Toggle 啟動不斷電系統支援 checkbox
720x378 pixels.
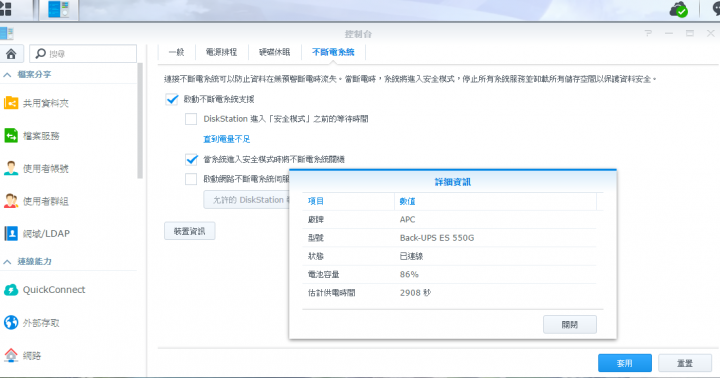coord(172,99)
